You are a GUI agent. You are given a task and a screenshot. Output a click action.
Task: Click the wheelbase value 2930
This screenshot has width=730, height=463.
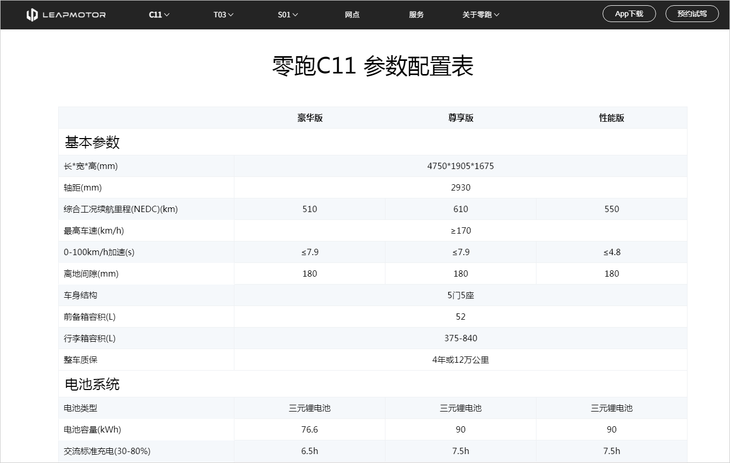tap(460, 188)
